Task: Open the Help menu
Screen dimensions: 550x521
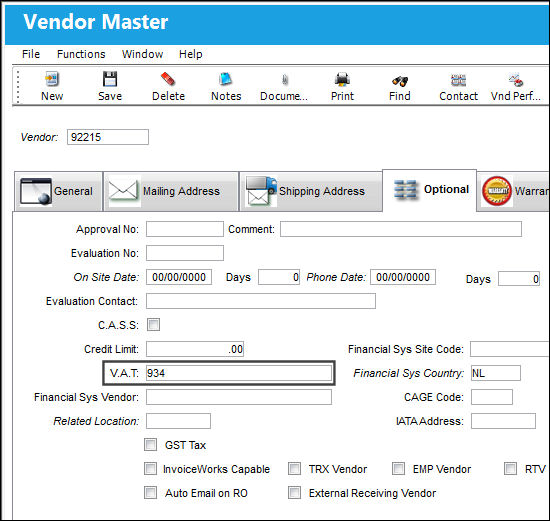Action: tap(190, 54)
